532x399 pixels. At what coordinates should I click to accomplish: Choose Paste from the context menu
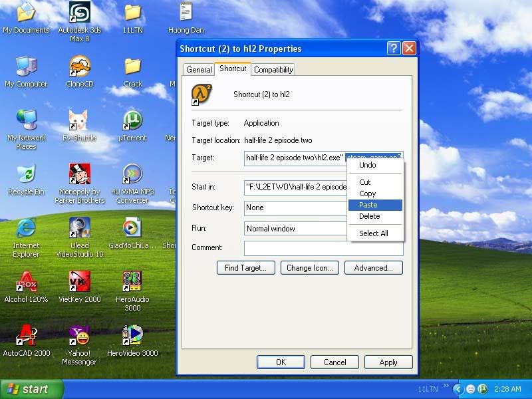376,205
